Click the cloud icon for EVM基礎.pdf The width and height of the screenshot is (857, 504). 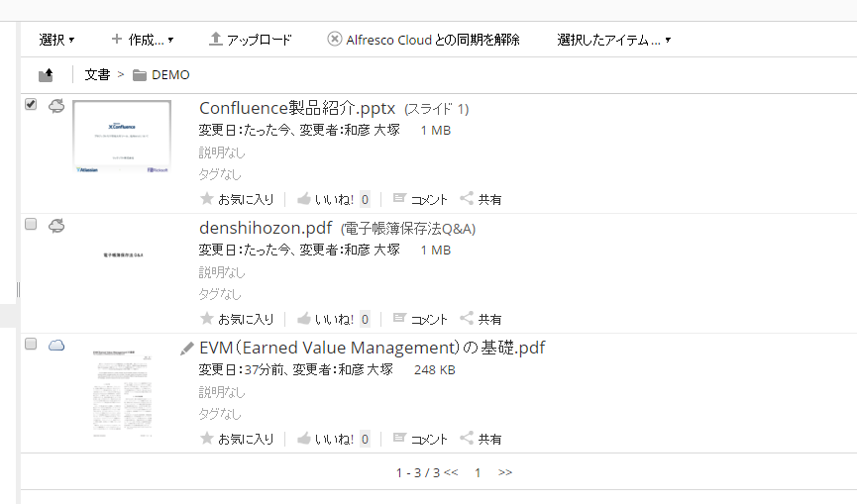[x=56, y=346]
